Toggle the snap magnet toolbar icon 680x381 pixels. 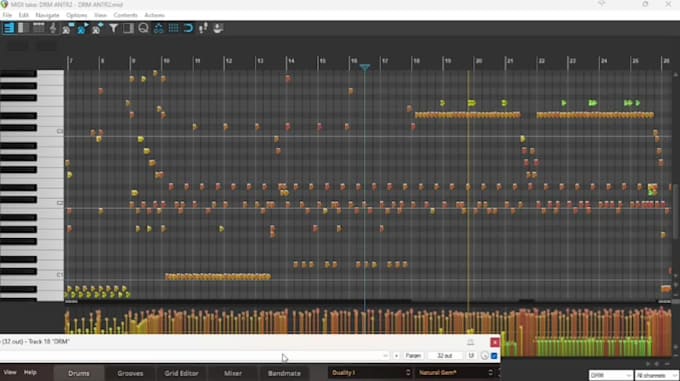point(188,29)
